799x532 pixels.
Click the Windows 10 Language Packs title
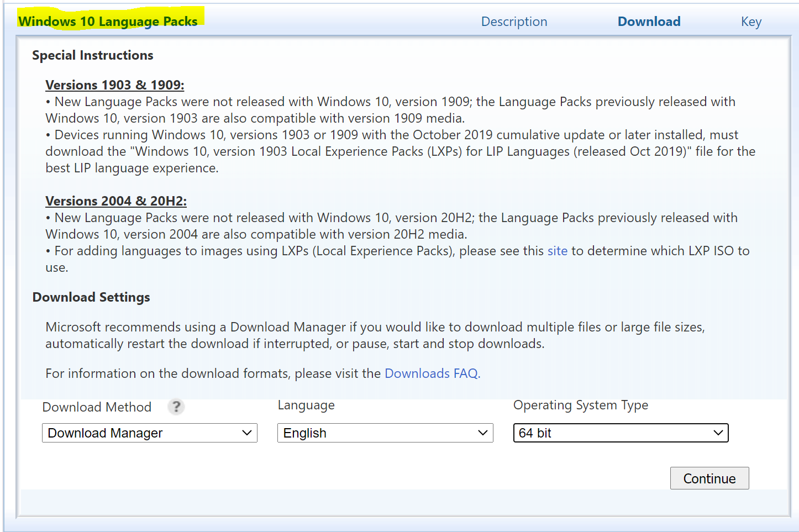[x=108, y=22]
